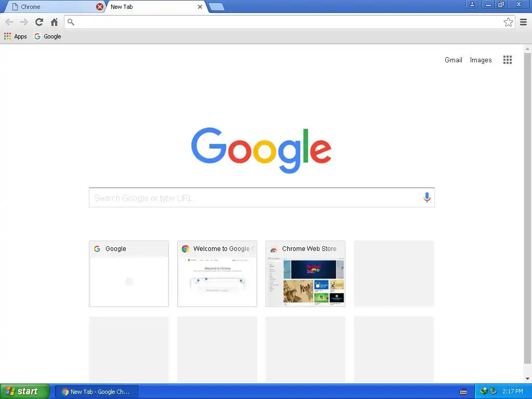The width and height of the screenshot is (532, 399).
Task: Bookmark this page with the star
Action: tap(508, 22)
